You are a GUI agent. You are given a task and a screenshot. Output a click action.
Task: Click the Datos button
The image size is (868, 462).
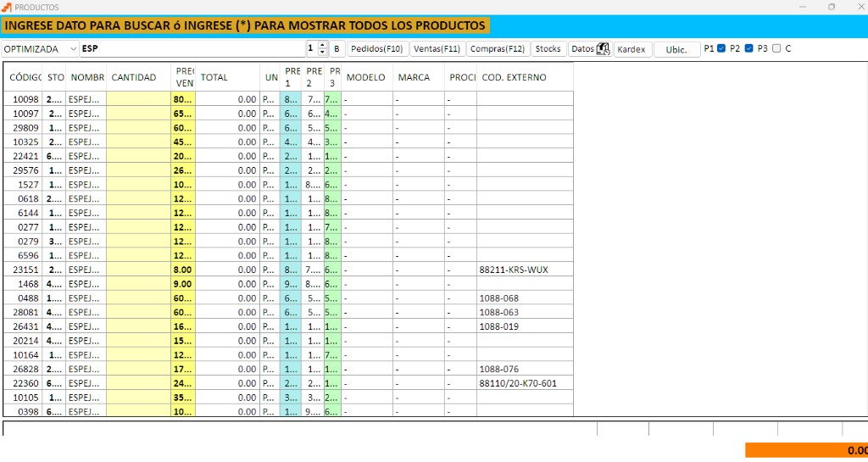click(590, 49)
